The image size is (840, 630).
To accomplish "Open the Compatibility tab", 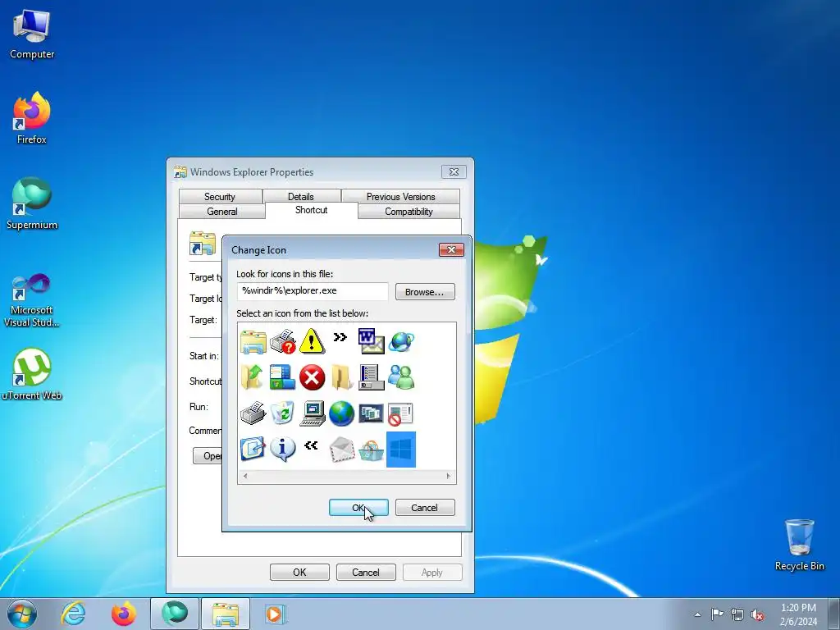I will coord(409,212).
